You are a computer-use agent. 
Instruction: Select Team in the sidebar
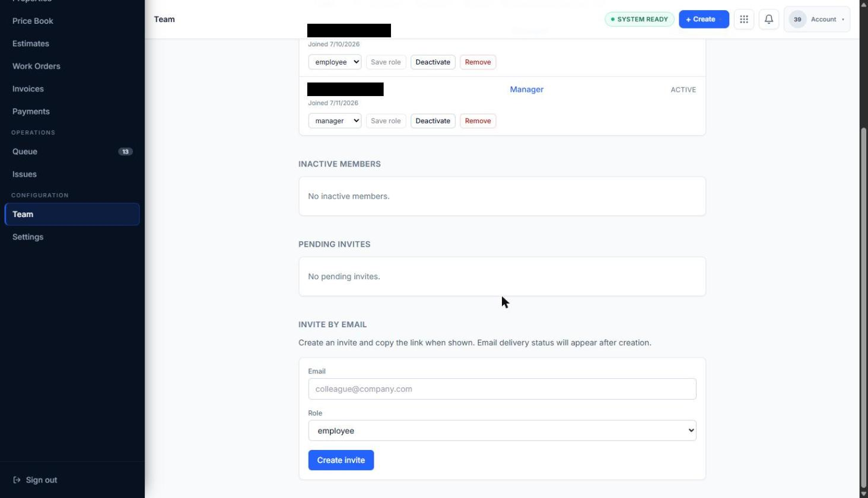(72, 214)
